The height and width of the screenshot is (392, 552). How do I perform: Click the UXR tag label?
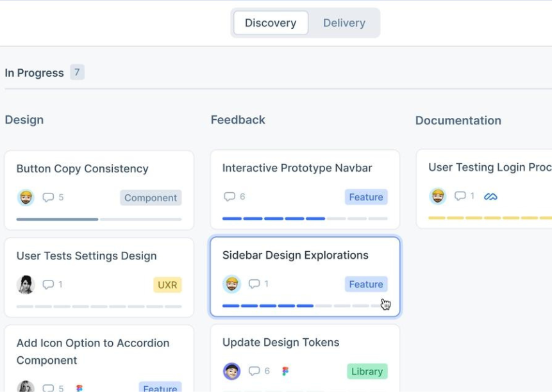click(x=167, y=285)
